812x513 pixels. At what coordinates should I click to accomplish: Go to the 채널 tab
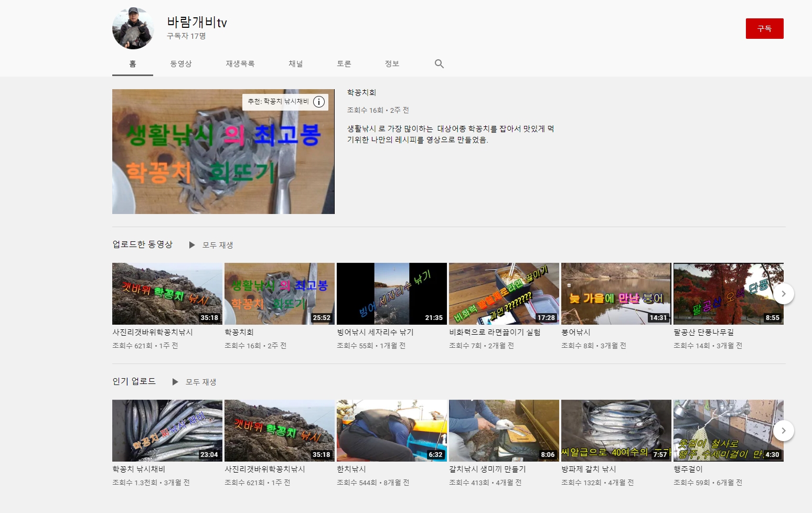point(296,64)
